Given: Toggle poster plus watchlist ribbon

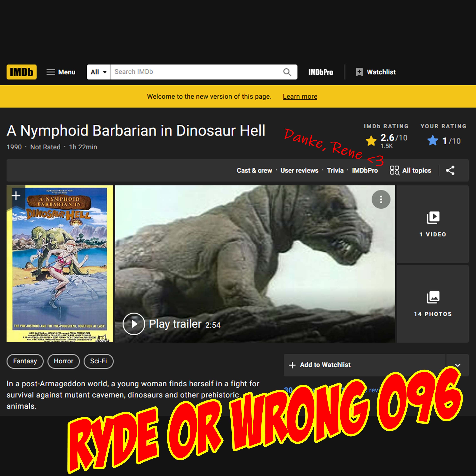Looking at the screenshot, I should click(16, 196).
